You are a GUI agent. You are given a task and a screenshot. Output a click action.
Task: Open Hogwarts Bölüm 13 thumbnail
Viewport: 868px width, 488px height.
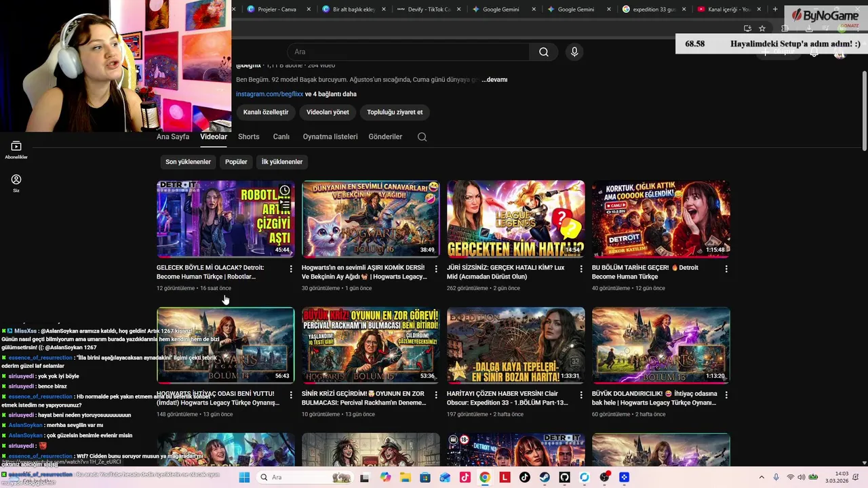(x=660, y=346)
